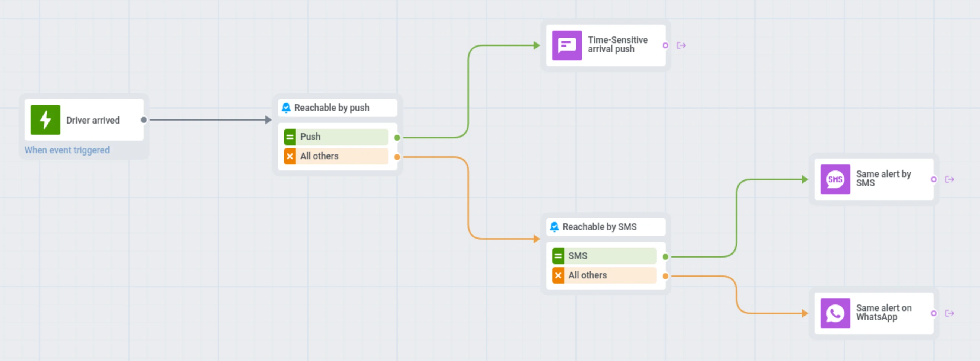Click orange output dot of push All others
This screenshot has width=980, height=361.
[397, 157]
